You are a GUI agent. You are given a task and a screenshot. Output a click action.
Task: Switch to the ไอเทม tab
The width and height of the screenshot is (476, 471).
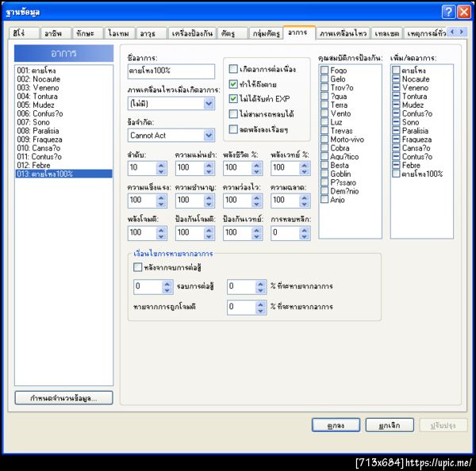tap(120, 33)
